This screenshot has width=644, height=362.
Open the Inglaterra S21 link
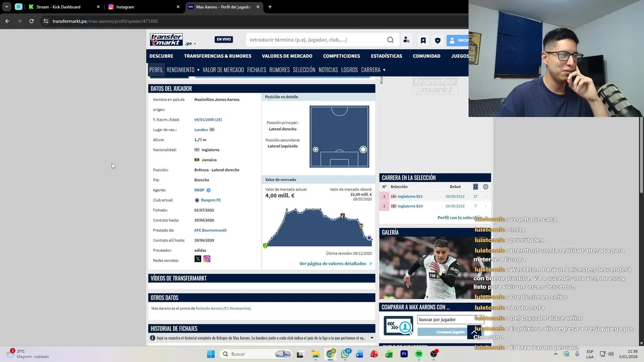pyautogui.click(x=410, y=197)
